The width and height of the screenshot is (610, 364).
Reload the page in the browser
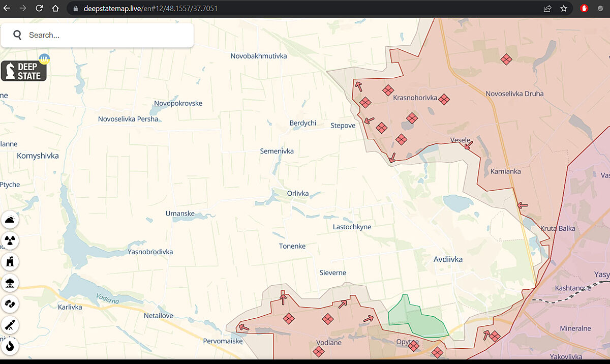click(39, 9)
